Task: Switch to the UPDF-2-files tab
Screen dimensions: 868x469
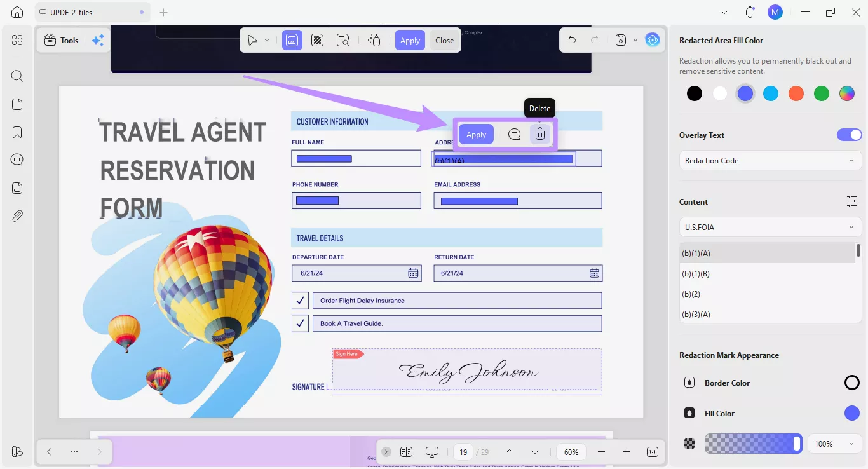Action: click(93, 12)
